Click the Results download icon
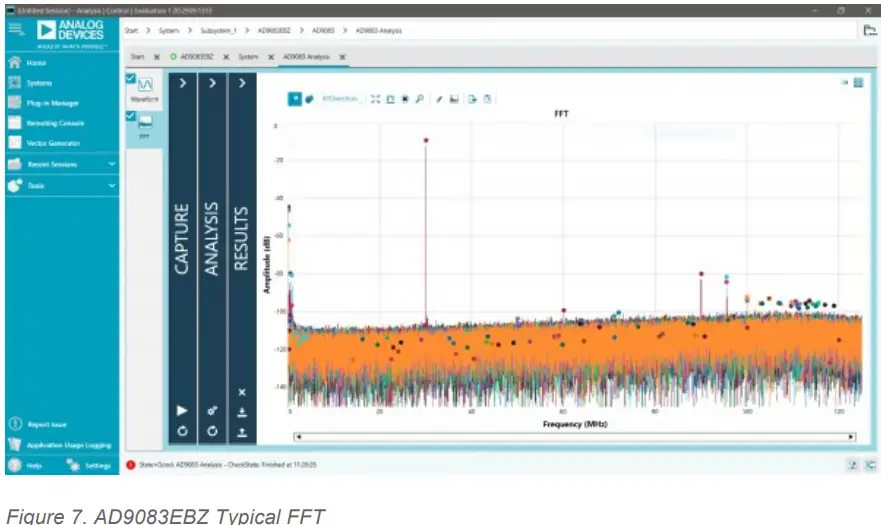 pyautogui.click(x=242, y=413)
